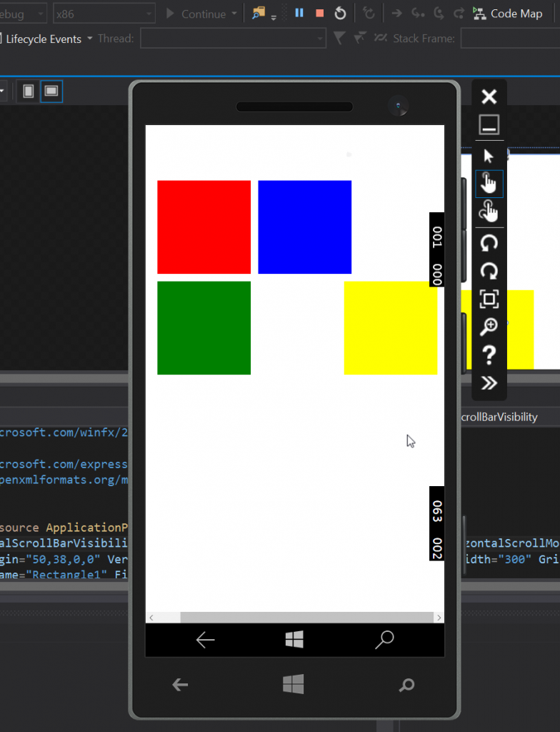The width and height of the screenshot is (560, 732).
Task: Switch emulator to multi-touch input mode
Action: [489, 211]
